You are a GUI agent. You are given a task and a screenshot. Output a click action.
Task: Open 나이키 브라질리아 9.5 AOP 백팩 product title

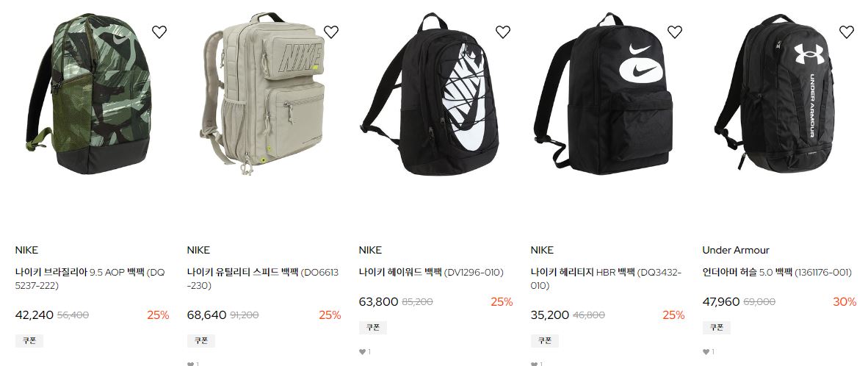click(x=90, y=279)
